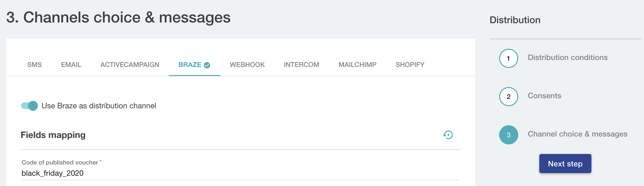Click step 2 circle icon
This screenshot has width=644, height=186.
[x=508, y=97]
